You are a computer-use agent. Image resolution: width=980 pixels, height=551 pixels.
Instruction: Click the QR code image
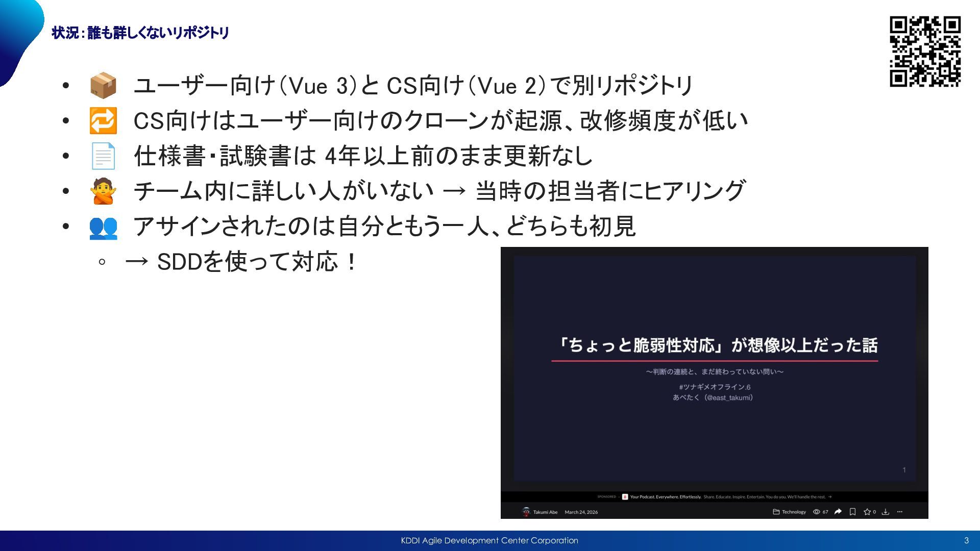925,52
